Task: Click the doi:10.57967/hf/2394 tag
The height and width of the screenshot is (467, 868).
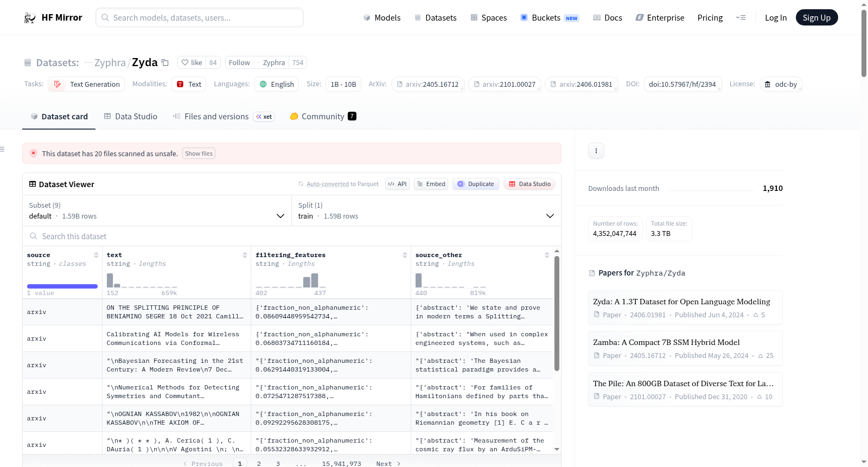Action: tap(682, 85)
